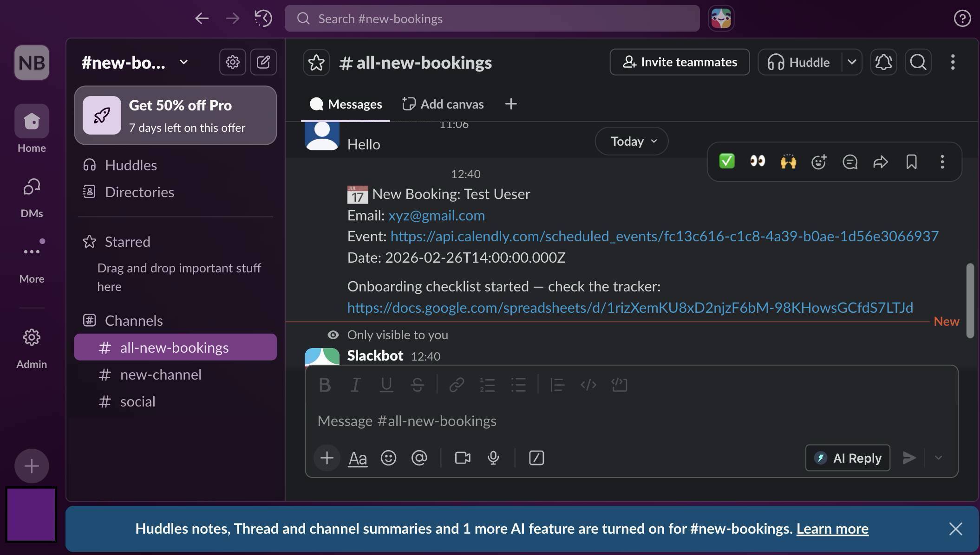
Task: Expand the Huddle options chevron
Action: pyautogui.click(x=851, y=62)
